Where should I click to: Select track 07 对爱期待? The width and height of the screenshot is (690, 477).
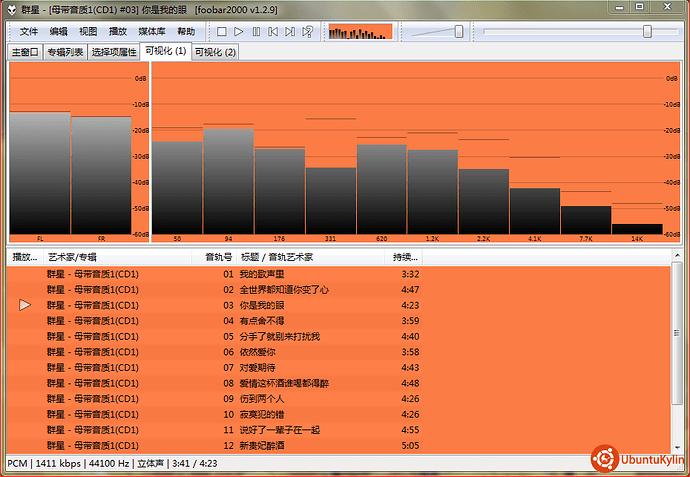(x=338, y=367)
